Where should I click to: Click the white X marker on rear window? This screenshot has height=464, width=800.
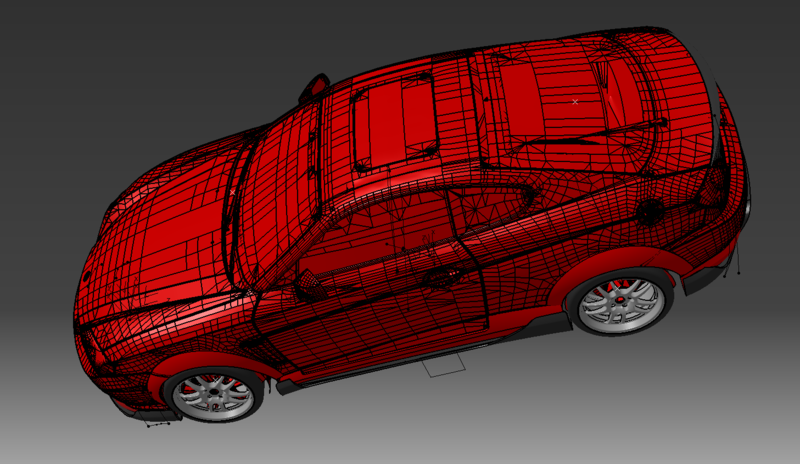click(x=575, y=101)
